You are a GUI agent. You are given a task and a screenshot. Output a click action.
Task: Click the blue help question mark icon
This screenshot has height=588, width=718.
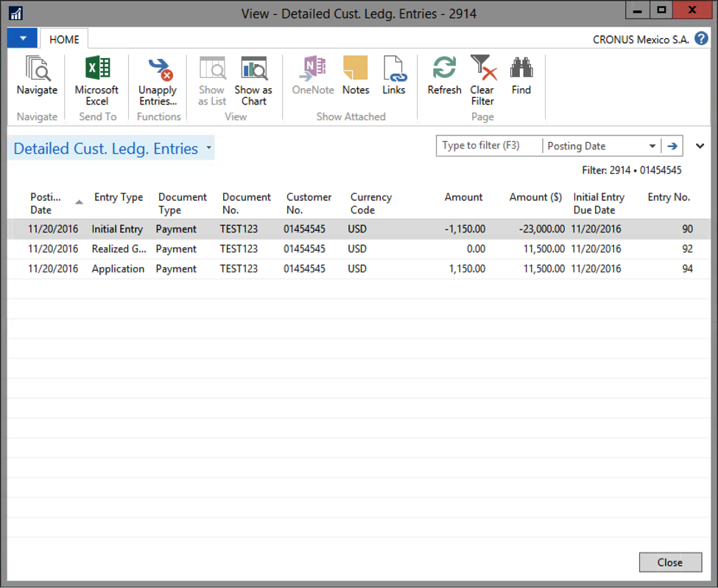pos(701,38)
